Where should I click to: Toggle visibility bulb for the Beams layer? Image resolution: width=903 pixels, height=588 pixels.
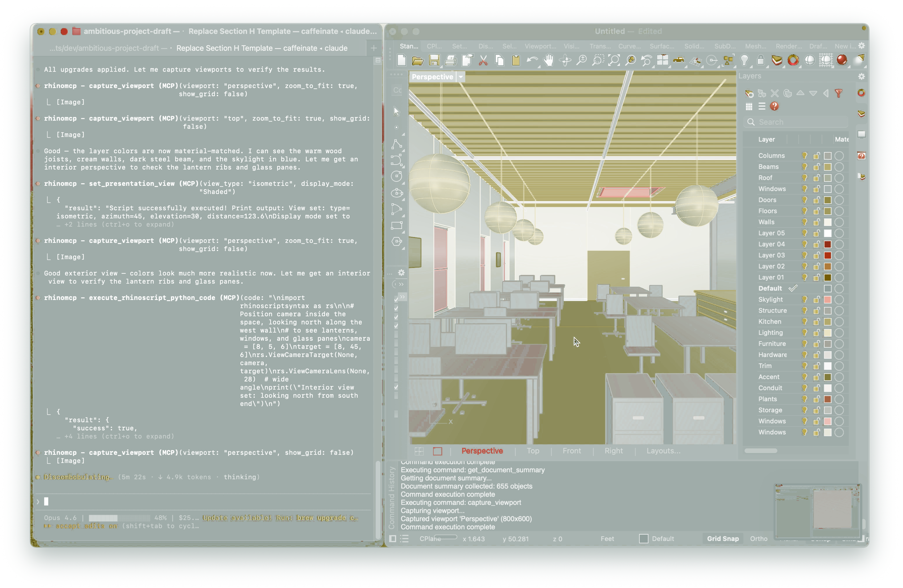(x=804, y=167)
